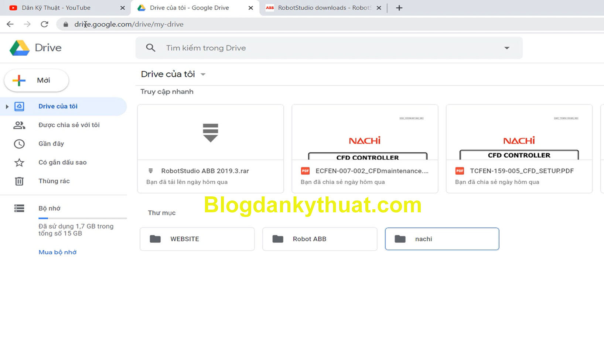Select Drive của tôi in sidebar
This screenshot has height=364, width=604.
click(63, 106)
